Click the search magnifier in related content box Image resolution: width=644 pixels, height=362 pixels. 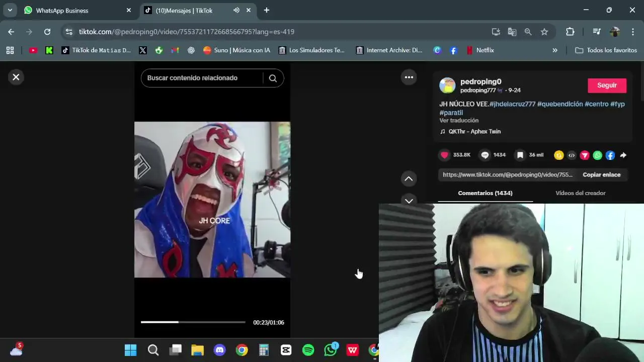(x=273, y=78)
